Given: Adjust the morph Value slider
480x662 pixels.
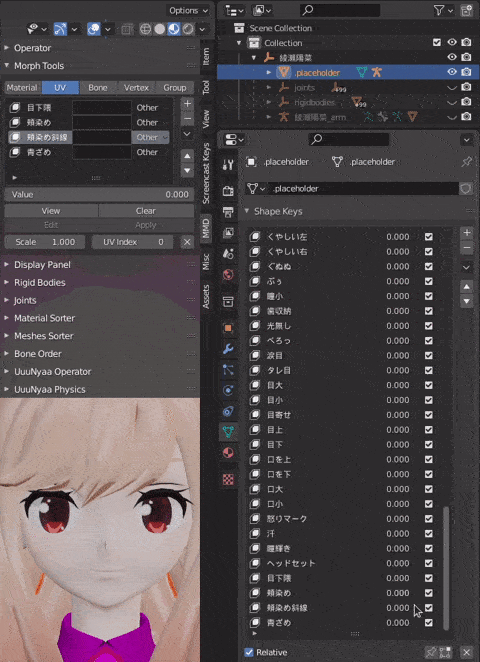Looking at the screenshot, I should [99, 195].
